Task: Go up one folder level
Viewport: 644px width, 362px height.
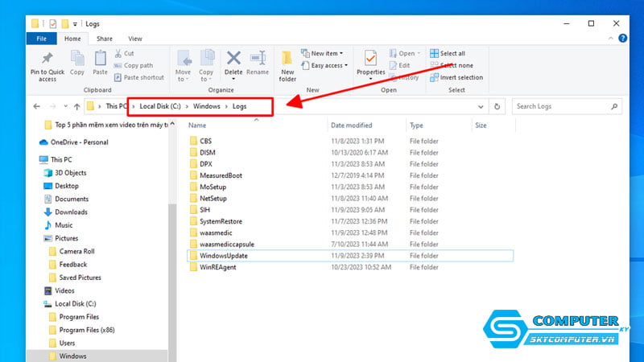Action: tap(77, 106)
